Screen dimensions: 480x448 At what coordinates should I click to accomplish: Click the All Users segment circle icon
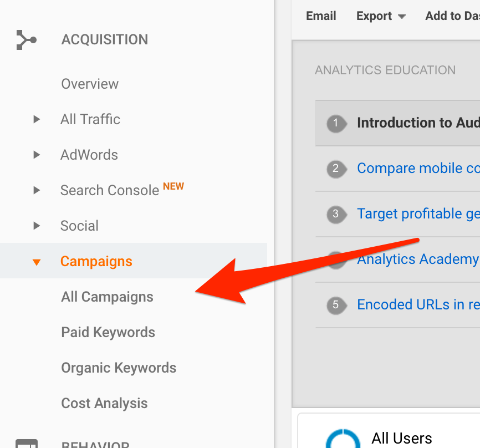343,439
